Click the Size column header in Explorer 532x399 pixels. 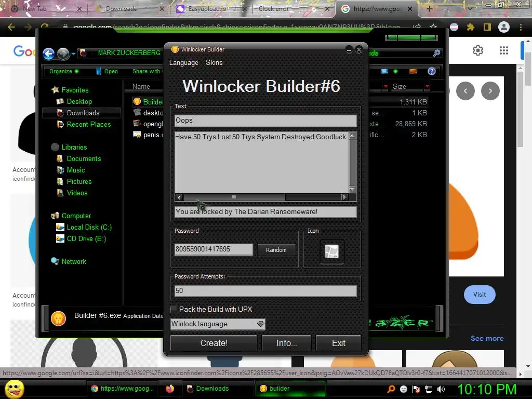(x=400, y=87)
